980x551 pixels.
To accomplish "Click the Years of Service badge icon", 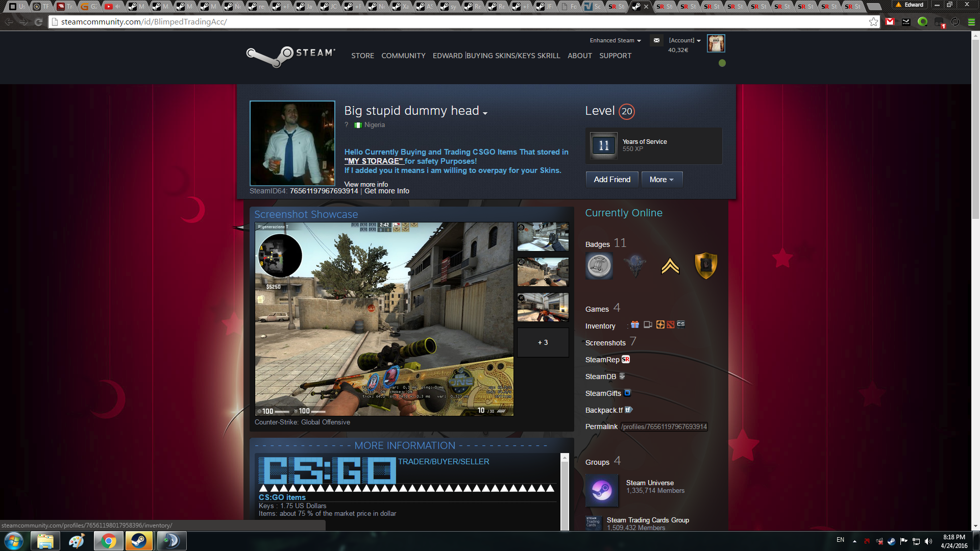I will (x=603, y=146).
